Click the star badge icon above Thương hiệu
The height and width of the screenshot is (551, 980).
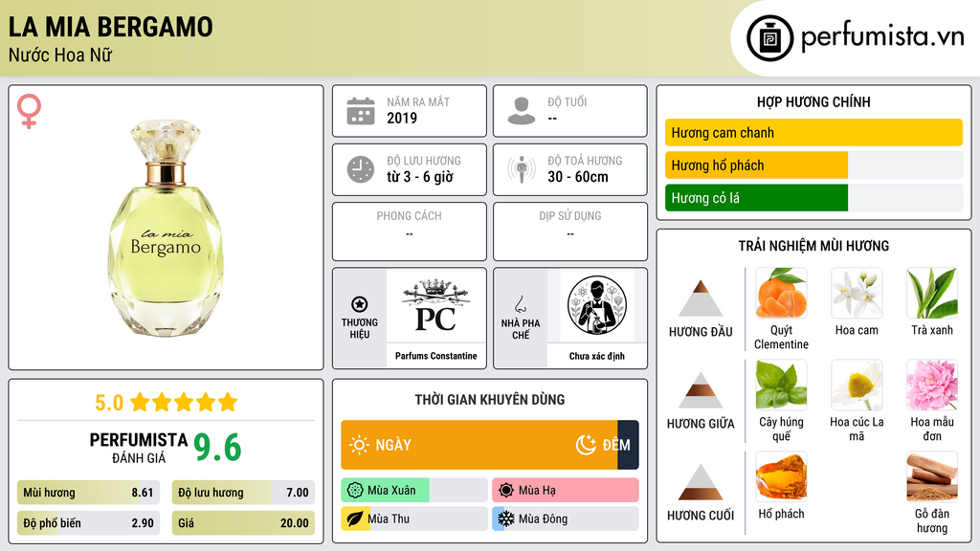360,304
